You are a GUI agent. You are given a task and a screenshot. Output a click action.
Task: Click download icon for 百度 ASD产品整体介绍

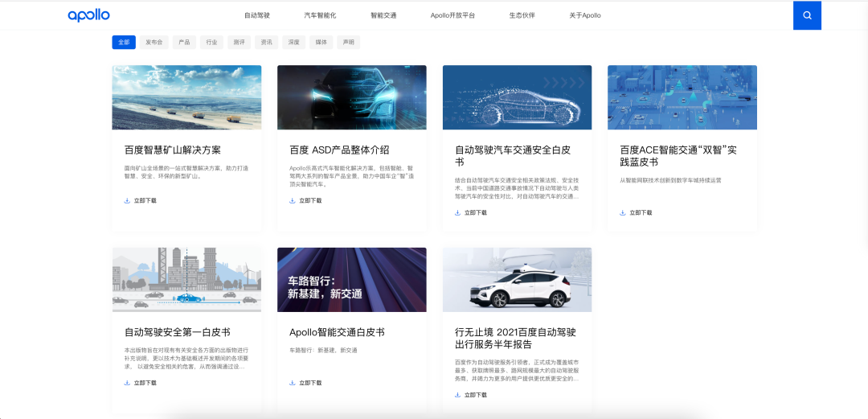click(x=293, y=200)
